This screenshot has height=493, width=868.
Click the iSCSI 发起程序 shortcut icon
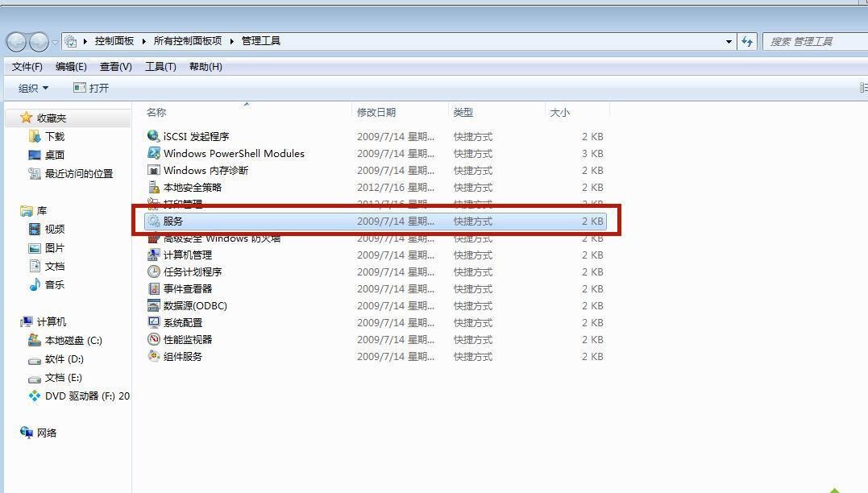(154, 136)
